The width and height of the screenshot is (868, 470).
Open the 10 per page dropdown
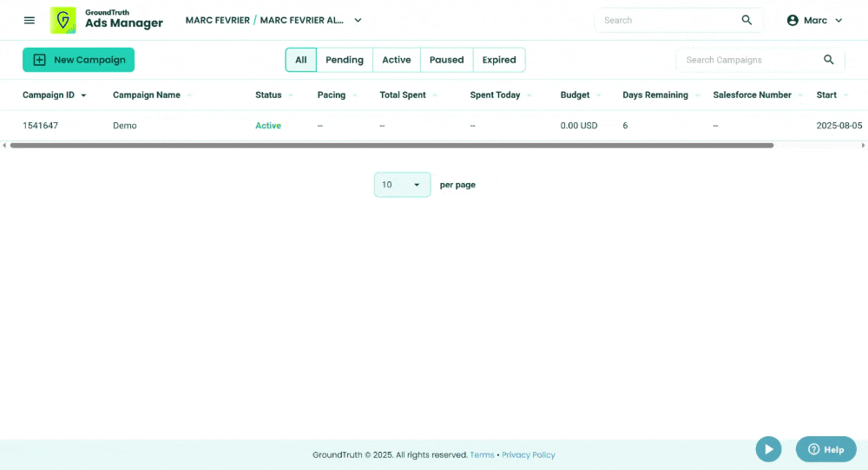point(402,185)
